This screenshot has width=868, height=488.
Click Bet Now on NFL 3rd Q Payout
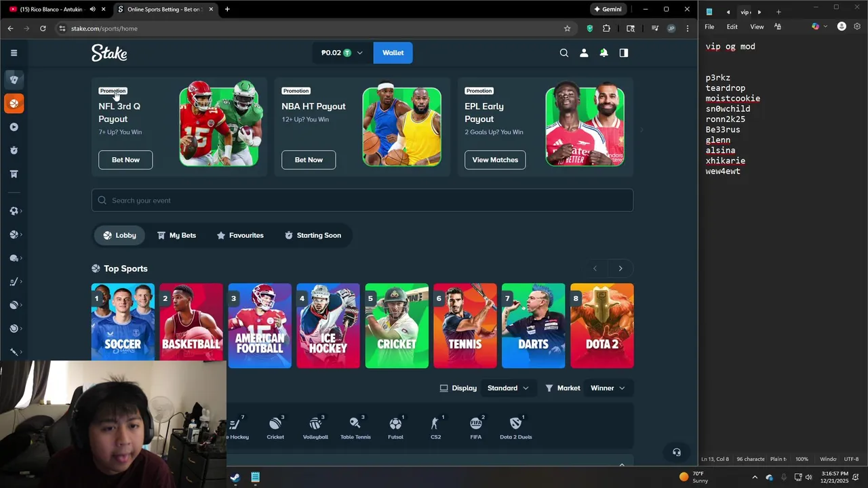pyautogui.click(x=125, y=160)
